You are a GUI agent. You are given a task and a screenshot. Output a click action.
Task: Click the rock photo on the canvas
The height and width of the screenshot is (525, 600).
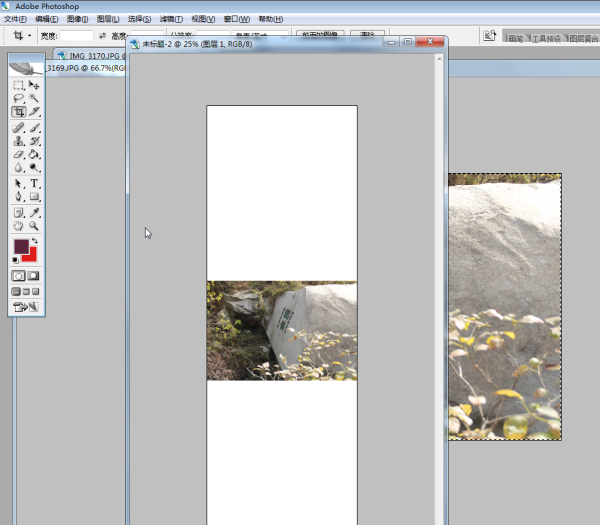point(282,331)
